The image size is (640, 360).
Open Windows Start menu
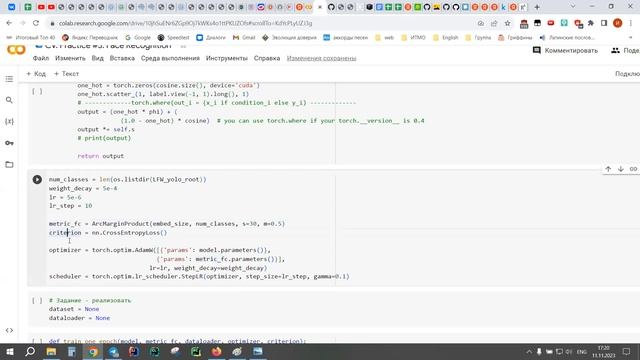(x=10, y=352)
